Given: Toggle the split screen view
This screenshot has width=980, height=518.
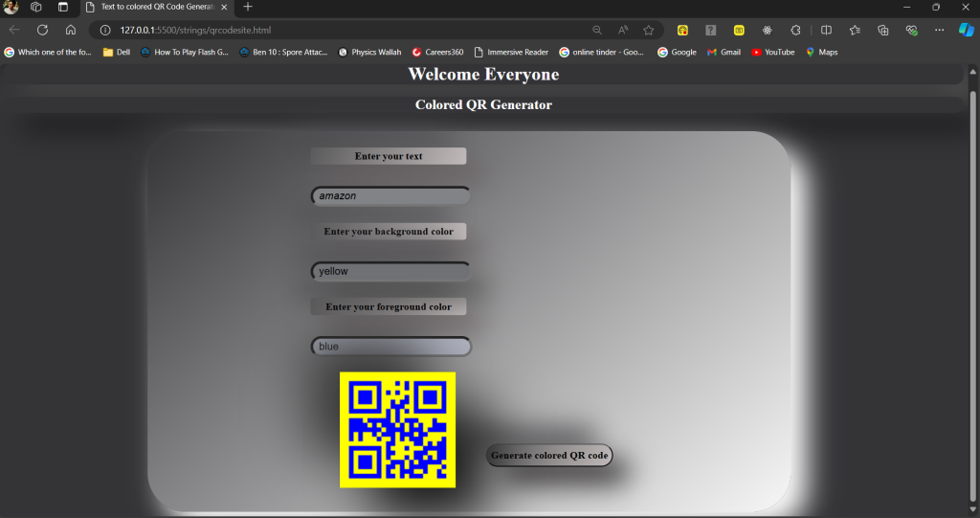Looking at the screenshot, I should 826,30.
